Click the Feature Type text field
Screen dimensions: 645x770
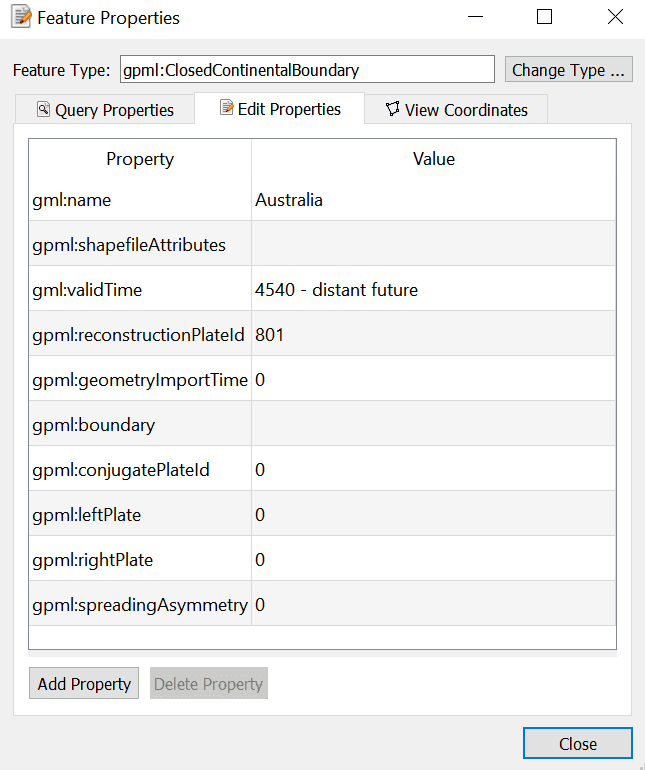[307, 70]
